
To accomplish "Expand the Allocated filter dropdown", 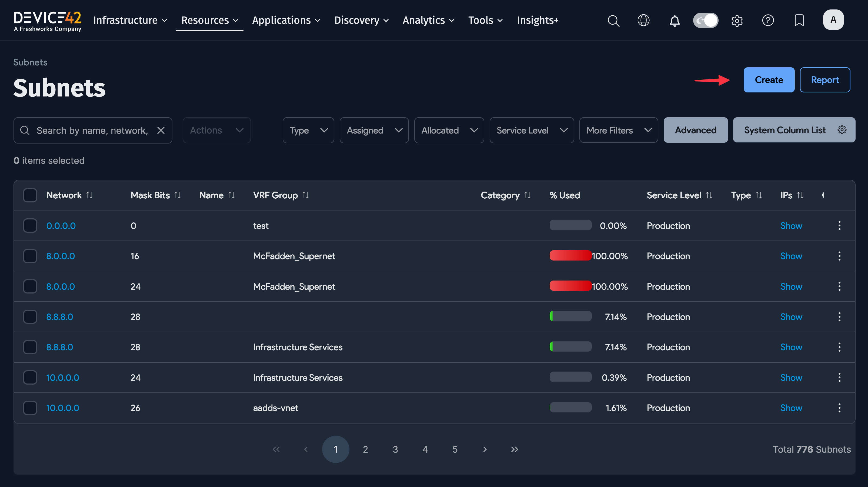I will pyautogui.click(x=449, y=130).
